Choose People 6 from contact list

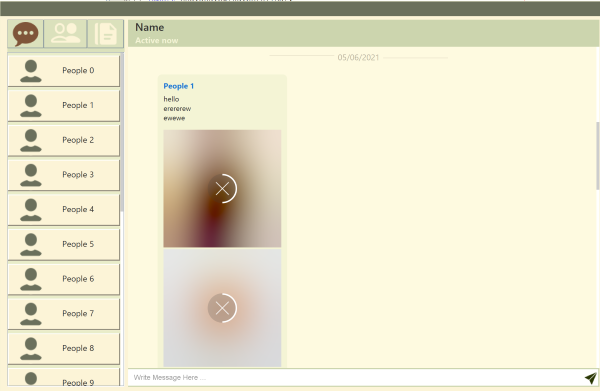[x=64, y=279]
